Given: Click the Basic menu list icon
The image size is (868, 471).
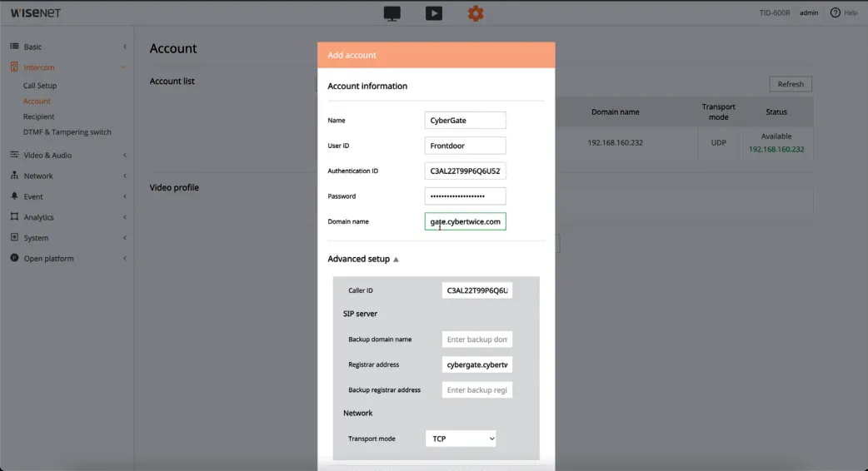Looking at the screenshot, I should [14, 47].
